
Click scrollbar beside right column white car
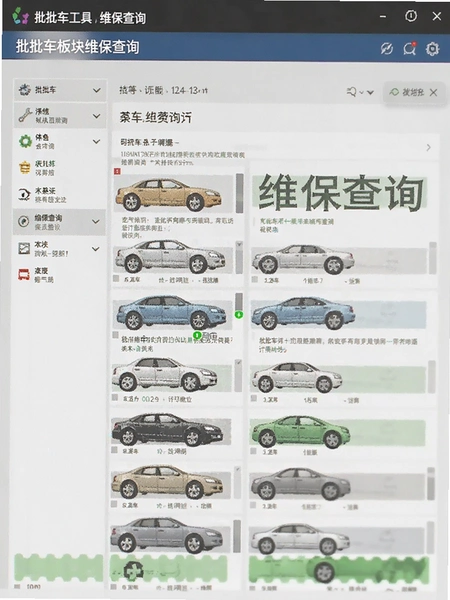pos(432,377)
